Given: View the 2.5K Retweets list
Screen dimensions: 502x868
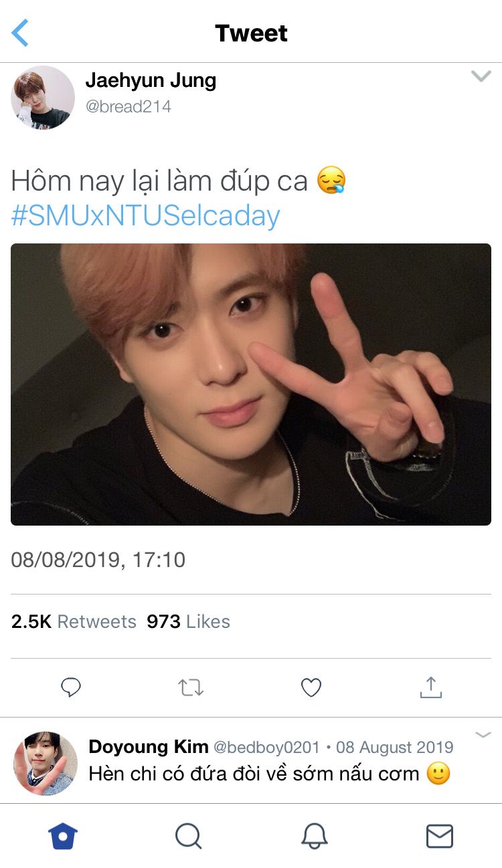Looking at the screenshot, I should [74, 622].
